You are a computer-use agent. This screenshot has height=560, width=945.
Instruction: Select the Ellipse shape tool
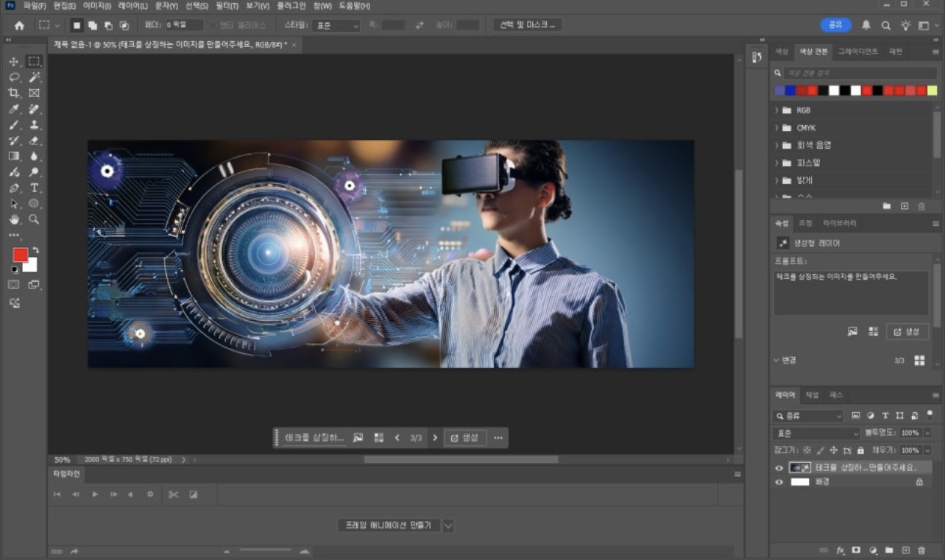(34, 204)
